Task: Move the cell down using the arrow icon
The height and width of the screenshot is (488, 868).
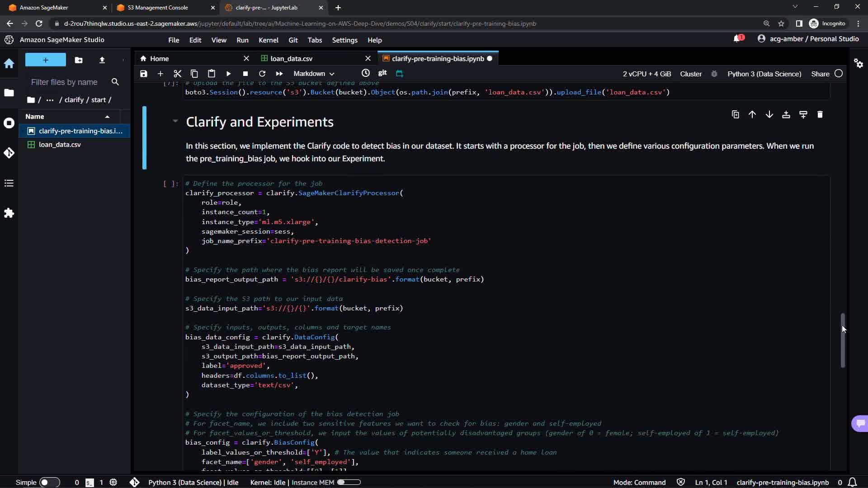Action: tap(769, 115)
